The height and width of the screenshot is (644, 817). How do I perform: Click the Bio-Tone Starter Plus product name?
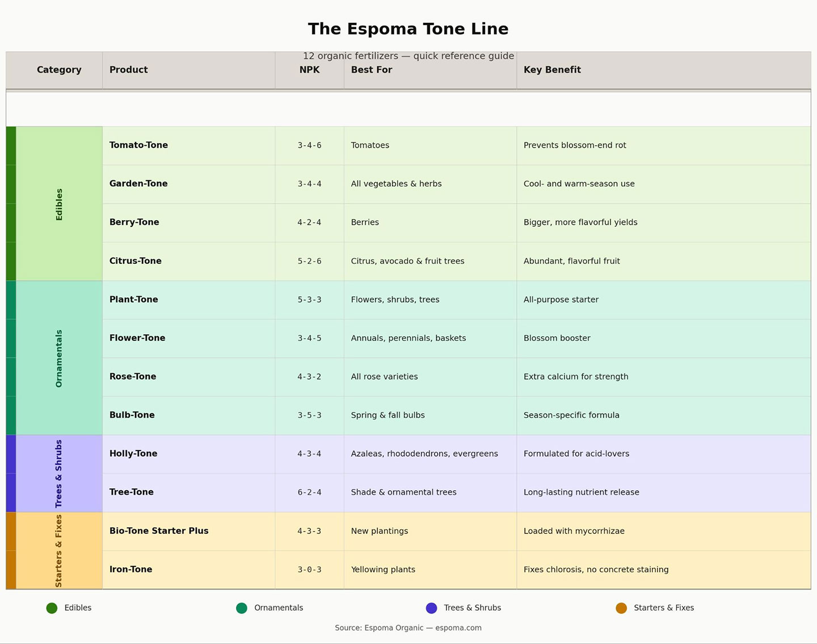[x=159, y=531]
